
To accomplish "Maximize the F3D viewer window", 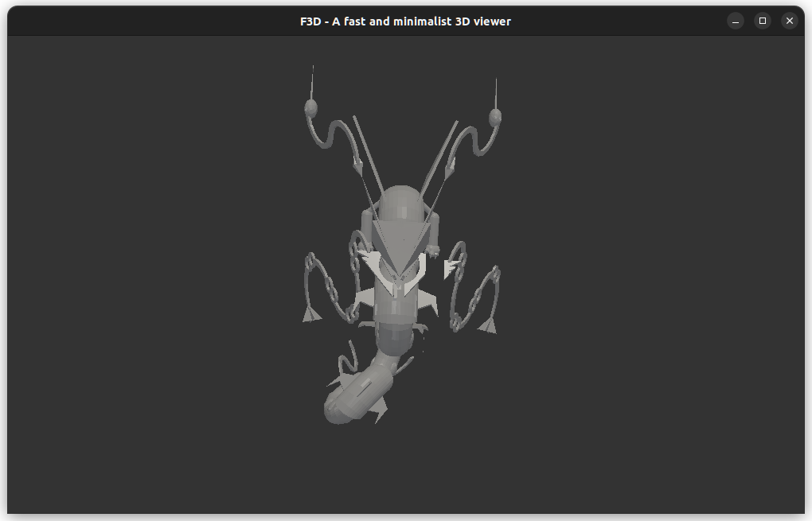I will click(763, 21).
